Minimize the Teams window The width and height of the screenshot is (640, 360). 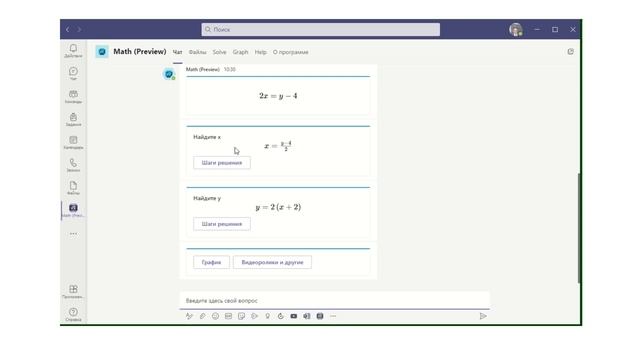point(537,29)
